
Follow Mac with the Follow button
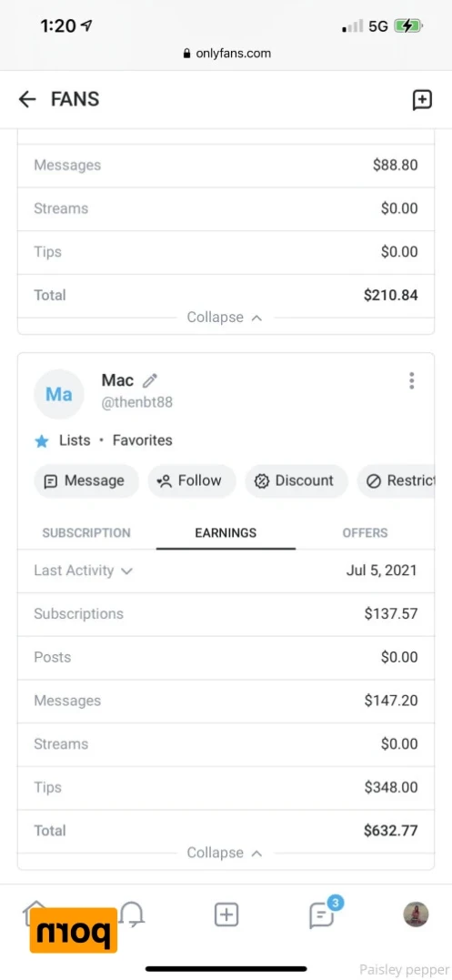192,481
